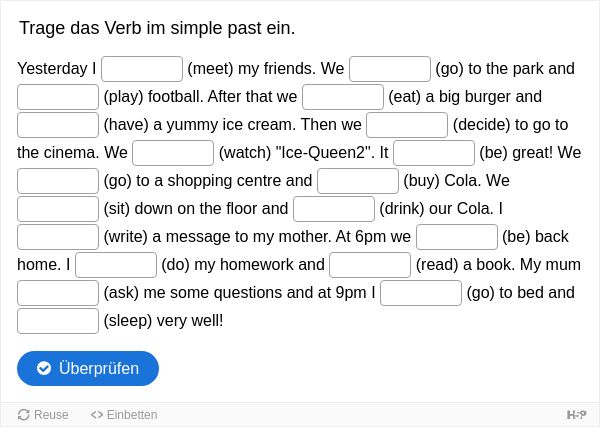Focus the blank before (meet)
The width and height of the screenshot is (600, 427).
click(142, 69)
